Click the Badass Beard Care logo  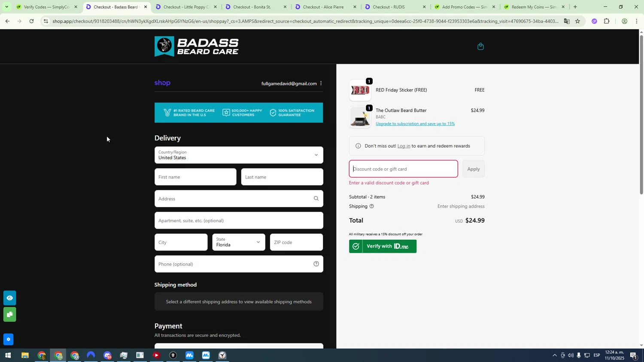[197, 46]
